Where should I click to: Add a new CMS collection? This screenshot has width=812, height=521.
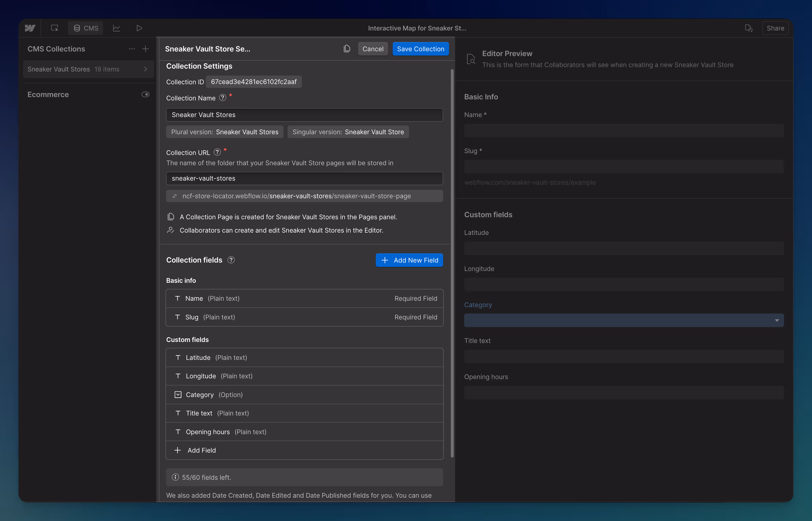146,49
